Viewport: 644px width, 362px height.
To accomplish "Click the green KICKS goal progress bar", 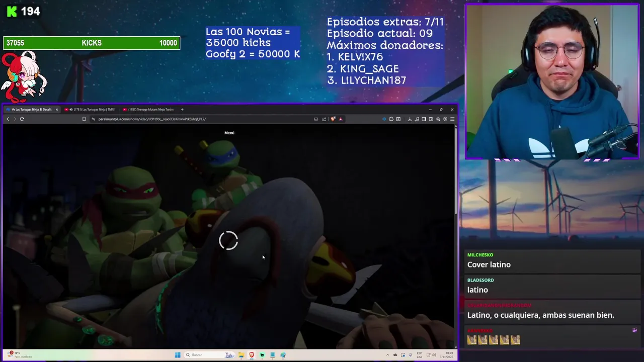I will point(92,43).
